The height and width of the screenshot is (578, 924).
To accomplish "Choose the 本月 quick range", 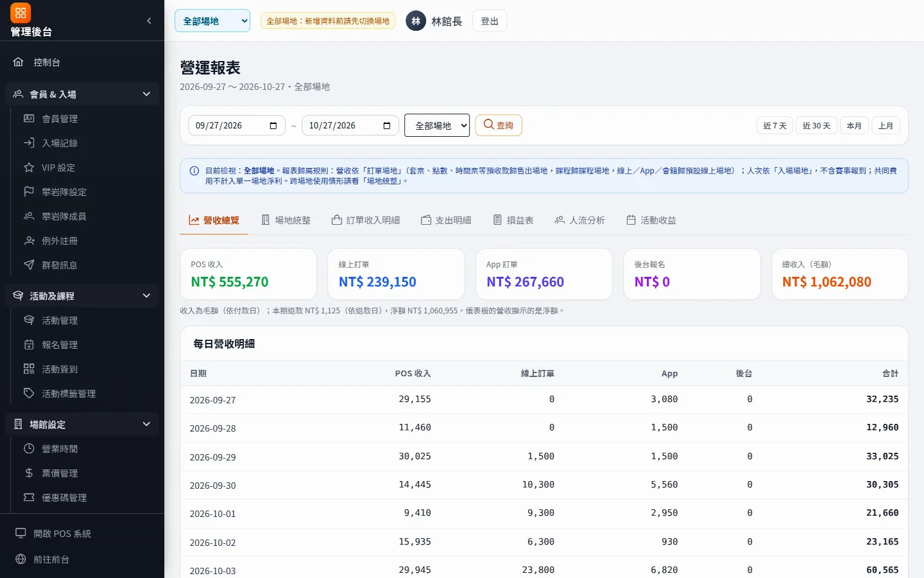I will pyautogui.click(x=854, y=126).
